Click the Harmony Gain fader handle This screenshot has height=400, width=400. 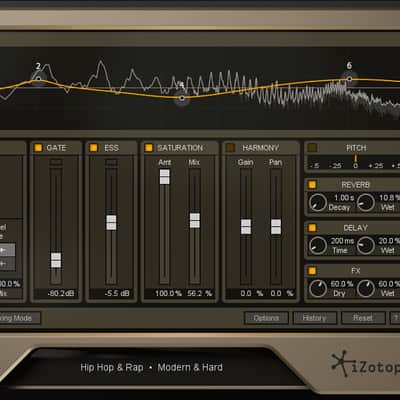246,227
